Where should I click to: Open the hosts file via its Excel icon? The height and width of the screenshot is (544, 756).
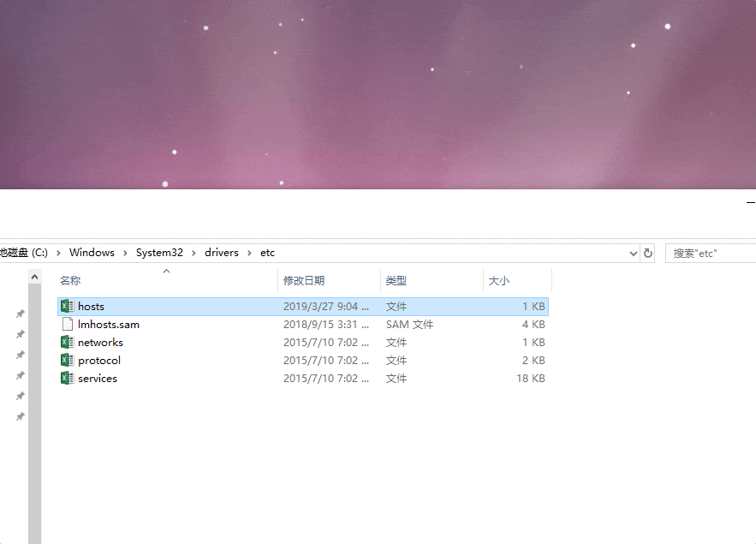tap(67, 306)
